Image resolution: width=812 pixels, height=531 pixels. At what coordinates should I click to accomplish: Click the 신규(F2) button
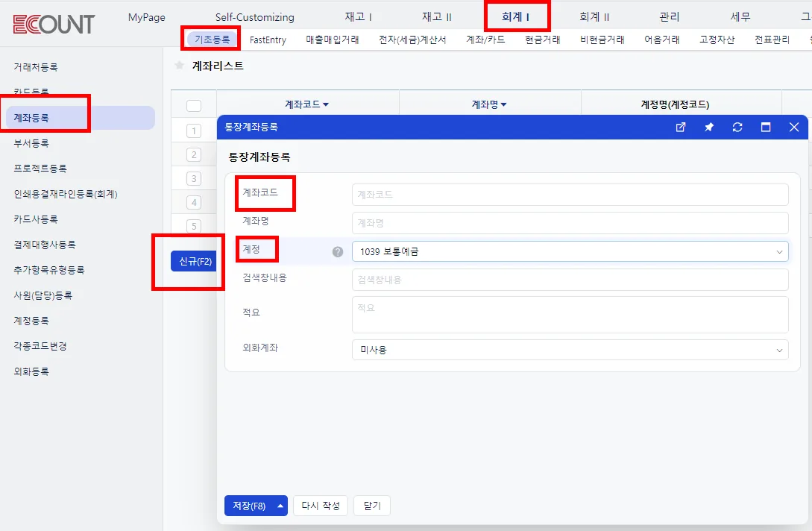coord(195,261)
